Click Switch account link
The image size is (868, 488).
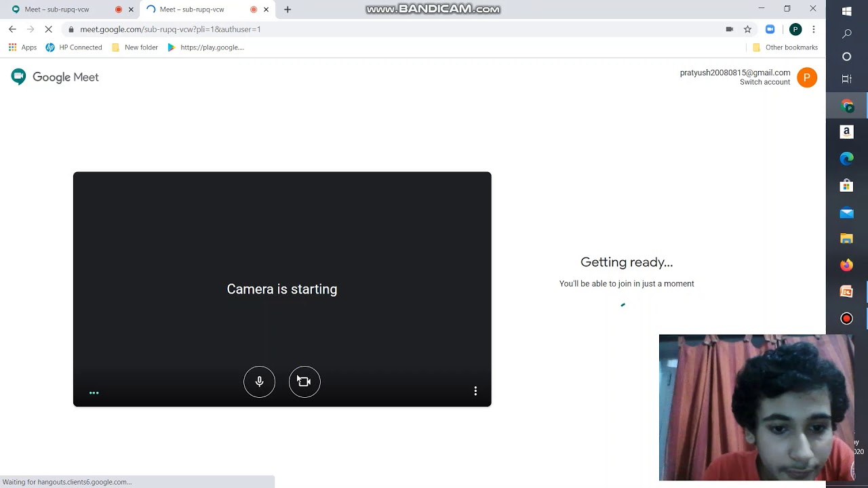tap(765, 82)
